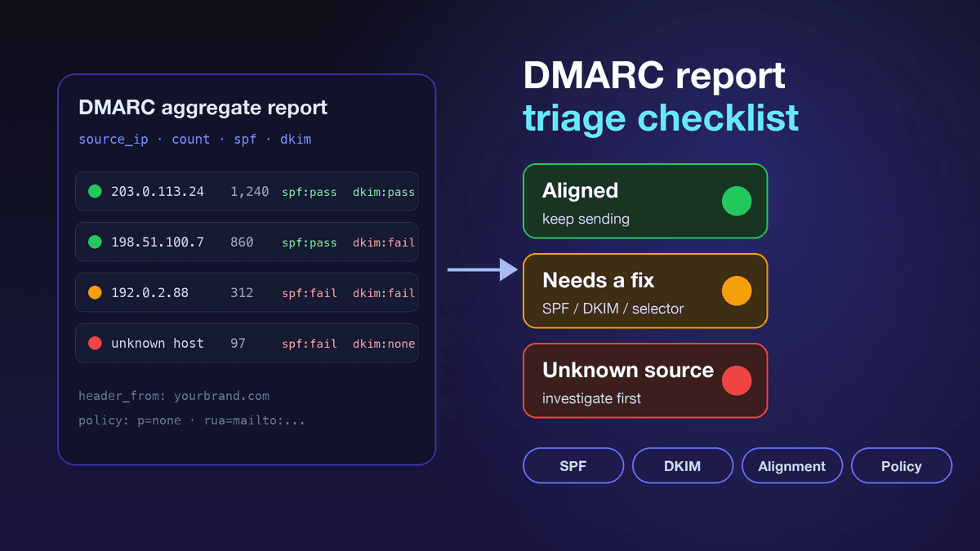
Task: Click the 'DMARC report' main headline
Action: coord(654,76)
